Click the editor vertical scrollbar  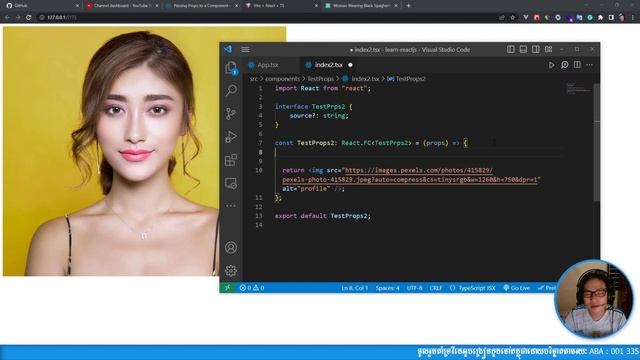pos(596,143)
